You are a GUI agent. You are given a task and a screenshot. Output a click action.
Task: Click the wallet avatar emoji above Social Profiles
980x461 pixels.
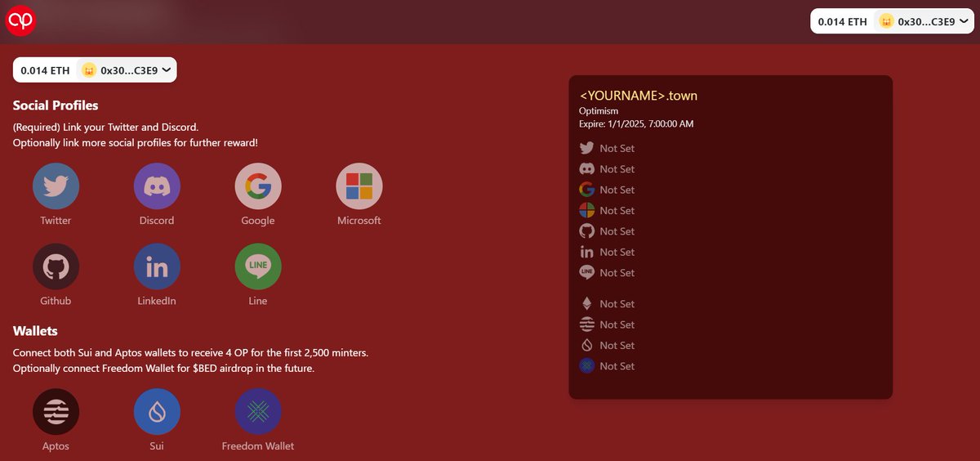[88, 70]
